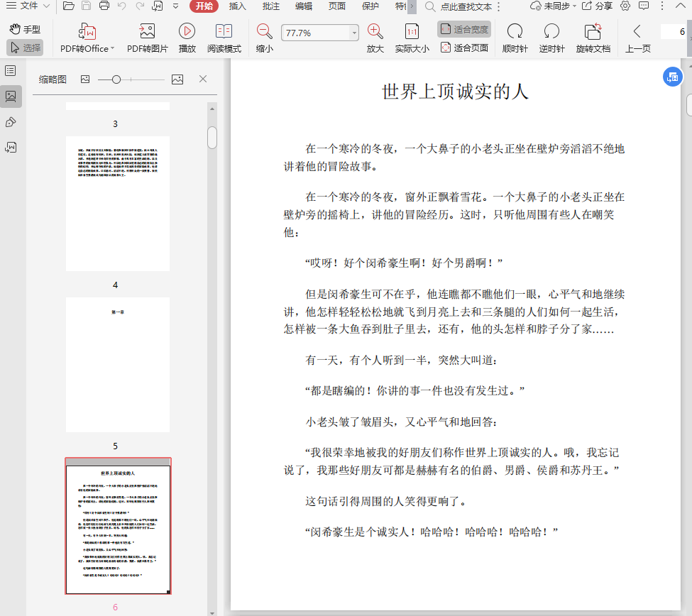Open the vertical dots more menu
This screenshot has width=692, height=616.
tap(662, 6)
